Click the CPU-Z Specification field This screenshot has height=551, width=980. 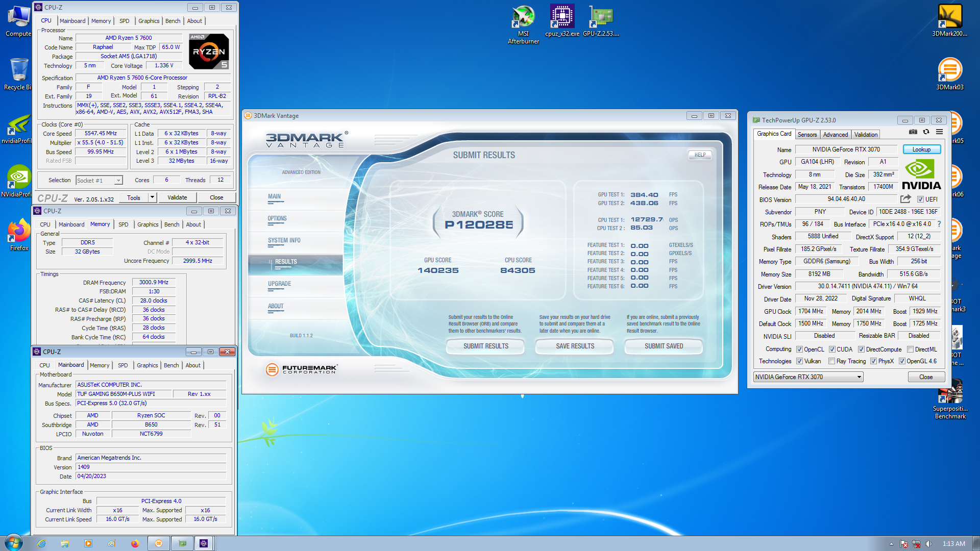[154, 78]
